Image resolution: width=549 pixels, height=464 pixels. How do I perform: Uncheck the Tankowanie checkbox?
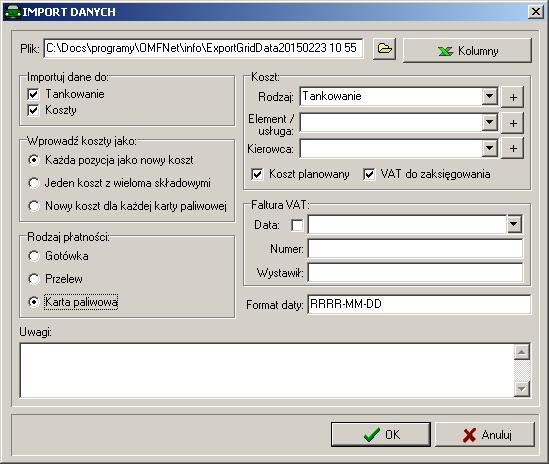[x=33, y=94]
